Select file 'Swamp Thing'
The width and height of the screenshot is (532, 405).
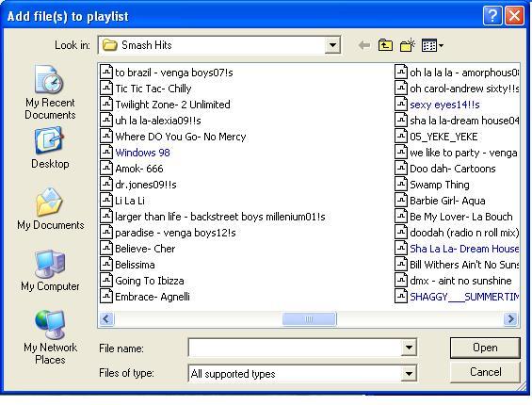[x=432, y=185]
